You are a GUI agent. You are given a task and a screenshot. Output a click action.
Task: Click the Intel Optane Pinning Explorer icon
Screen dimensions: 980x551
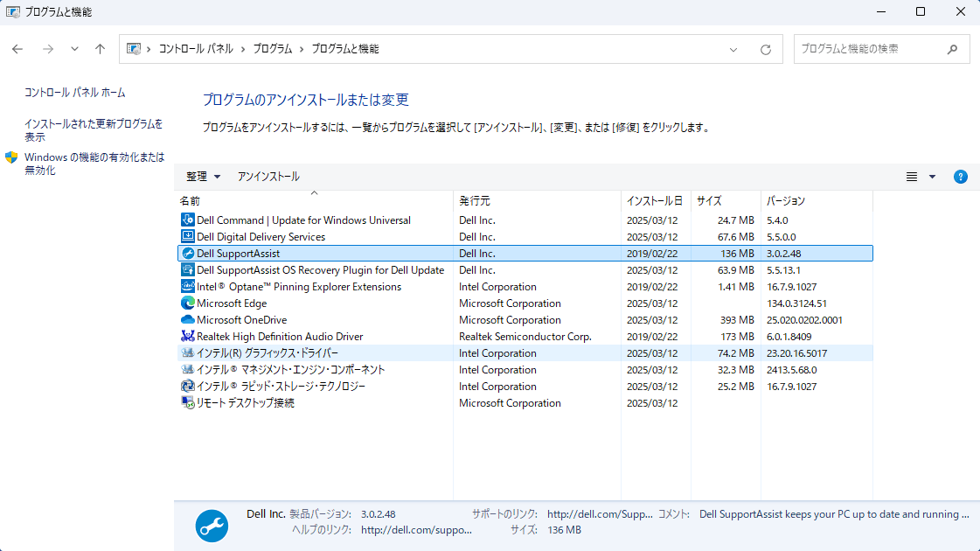187,287
